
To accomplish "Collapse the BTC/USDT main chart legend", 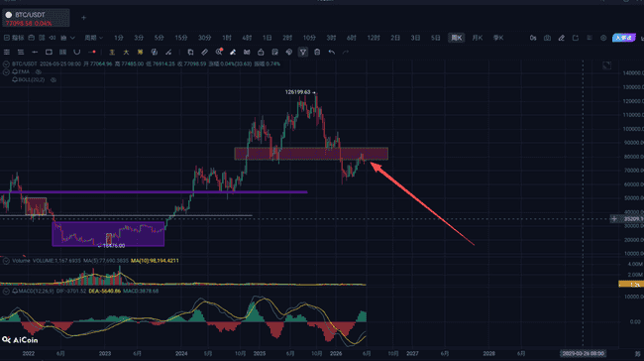I will tap(6, 64).
